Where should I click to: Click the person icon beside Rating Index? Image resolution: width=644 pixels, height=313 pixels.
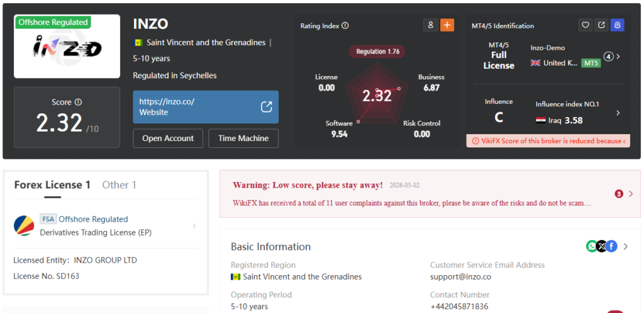tap(431, 25)
